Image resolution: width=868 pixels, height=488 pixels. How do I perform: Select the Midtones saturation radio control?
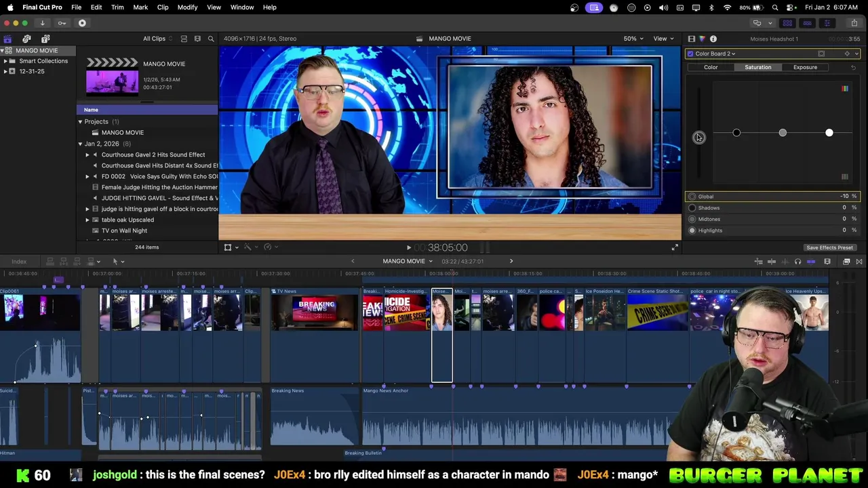[692, 219]
